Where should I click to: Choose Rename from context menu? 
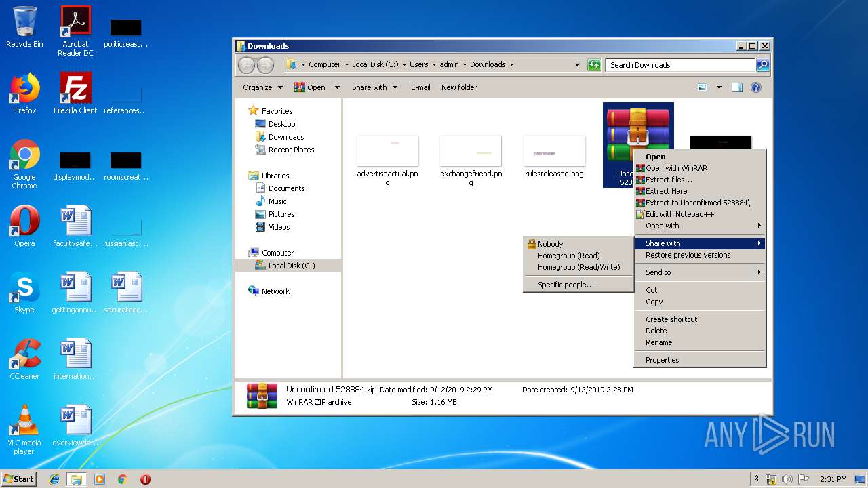700,342
